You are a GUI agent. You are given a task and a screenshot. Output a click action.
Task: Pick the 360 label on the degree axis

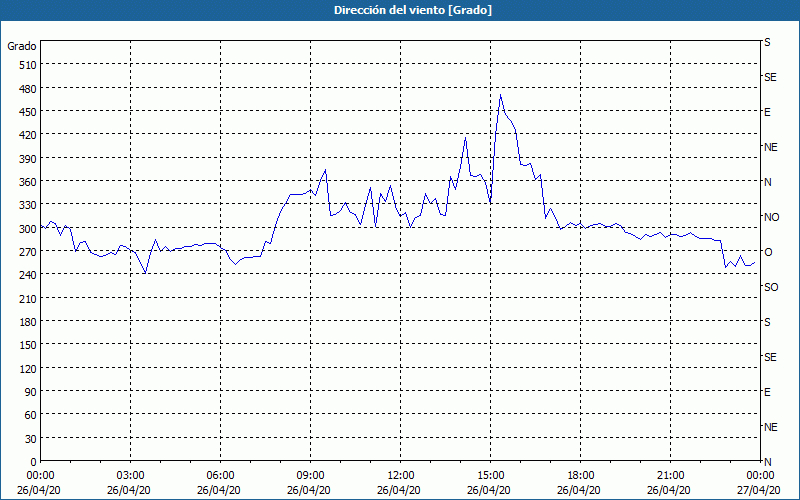pos(28,182)
